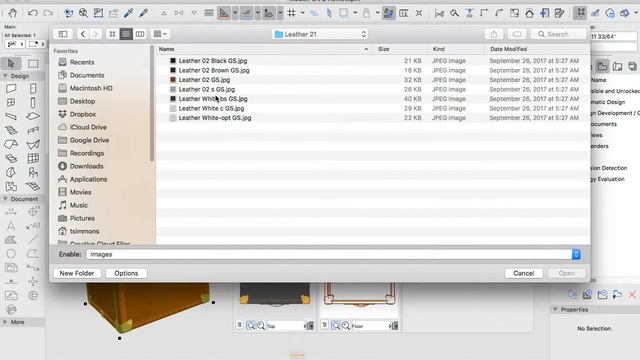Open the Leather 21 folder path dropdown
Screen dimensions: 640x360
click(x=320, y=34)
